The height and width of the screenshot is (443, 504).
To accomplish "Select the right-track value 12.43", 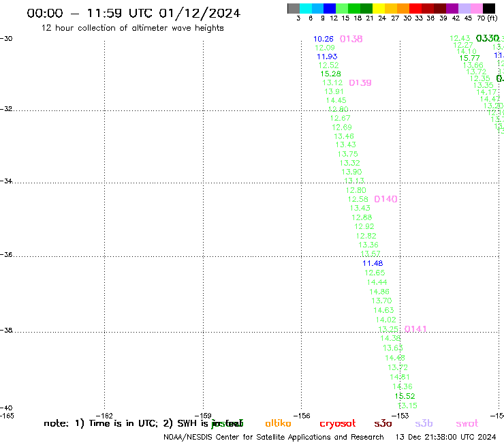I will (x=460, y=39).
